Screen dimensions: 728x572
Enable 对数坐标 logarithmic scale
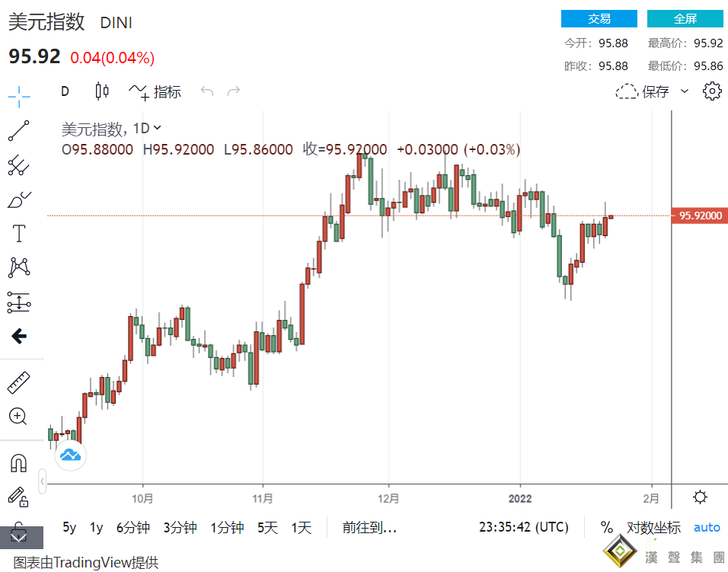pyautogui.click(x=653, y=527)
